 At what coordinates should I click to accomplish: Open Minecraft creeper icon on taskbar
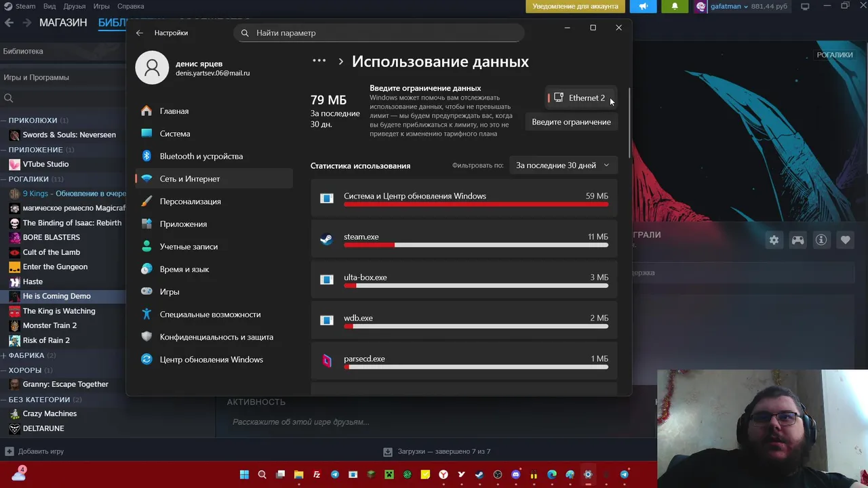(x=389, y=474)
